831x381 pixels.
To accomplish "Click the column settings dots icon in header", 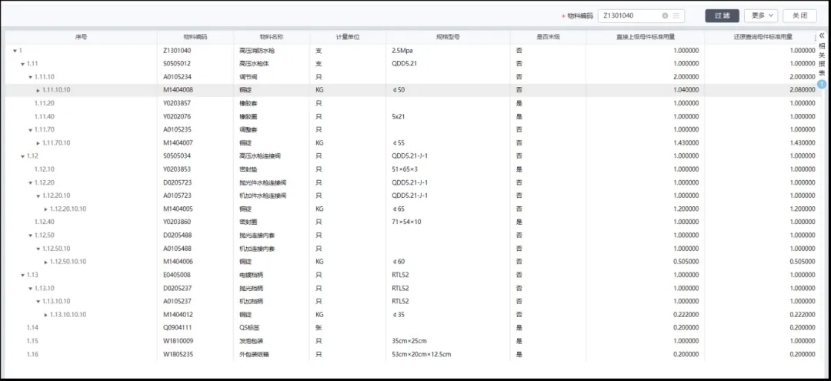I will coord(815,38).
